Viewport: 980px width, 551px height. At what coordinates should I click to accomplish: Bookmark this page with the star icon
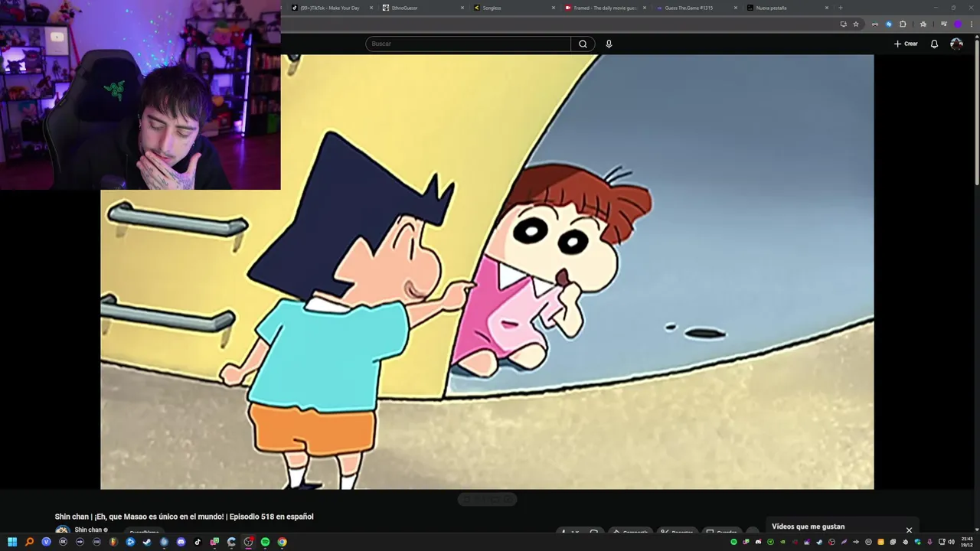(x=856, y=24)
